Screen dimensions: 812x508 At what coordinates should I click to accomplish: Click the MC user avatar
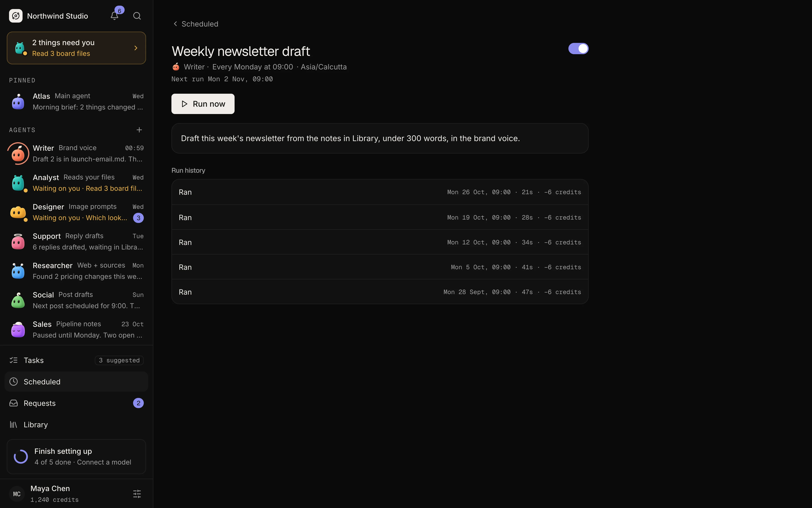17,494
